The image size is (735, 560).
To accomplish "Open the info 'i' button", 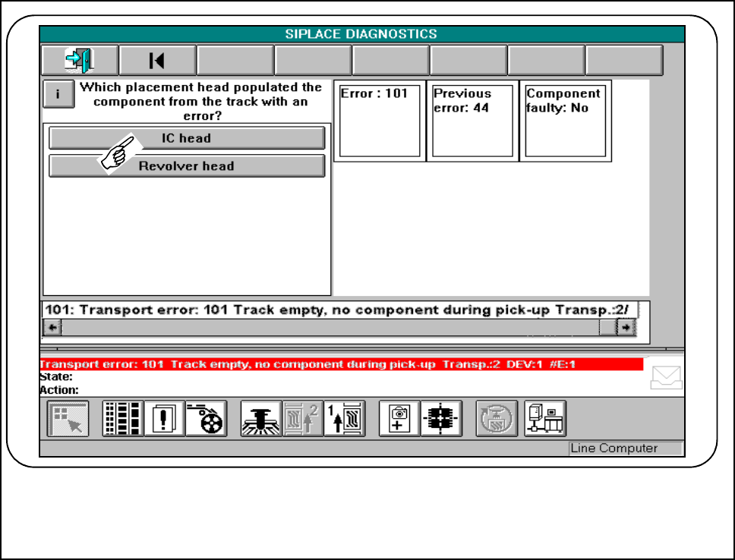I will pos(58,94).
